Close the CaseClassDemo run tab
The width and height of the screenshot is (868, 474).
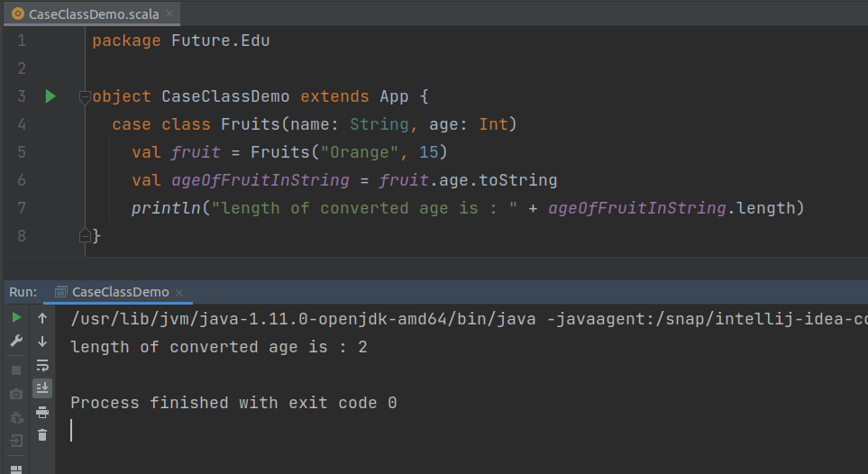(x=179, y=292)
